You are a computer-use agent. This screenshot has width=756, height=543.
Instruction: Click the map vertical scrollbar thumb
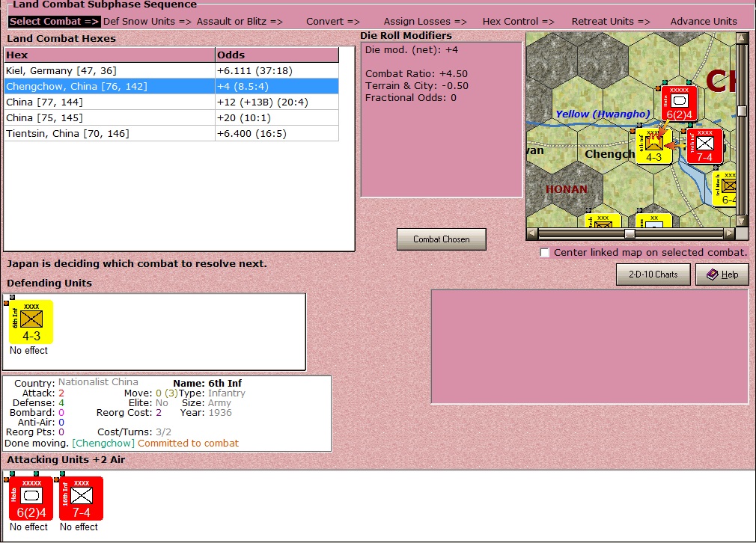[x=742, y=111]
